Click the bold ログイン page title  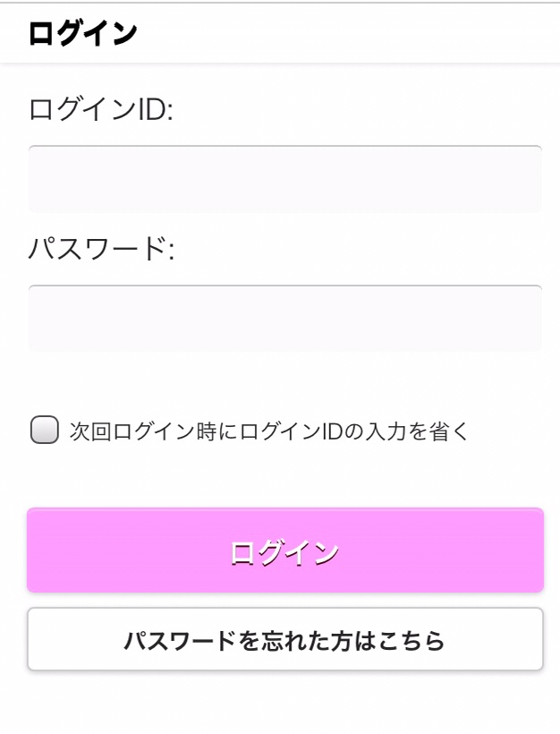[82, 34]
